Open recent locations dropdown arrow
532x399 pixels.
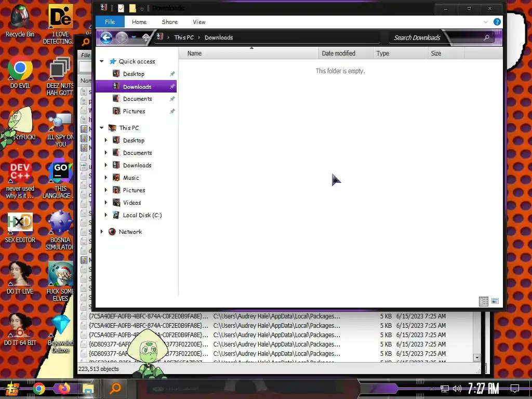134,37
